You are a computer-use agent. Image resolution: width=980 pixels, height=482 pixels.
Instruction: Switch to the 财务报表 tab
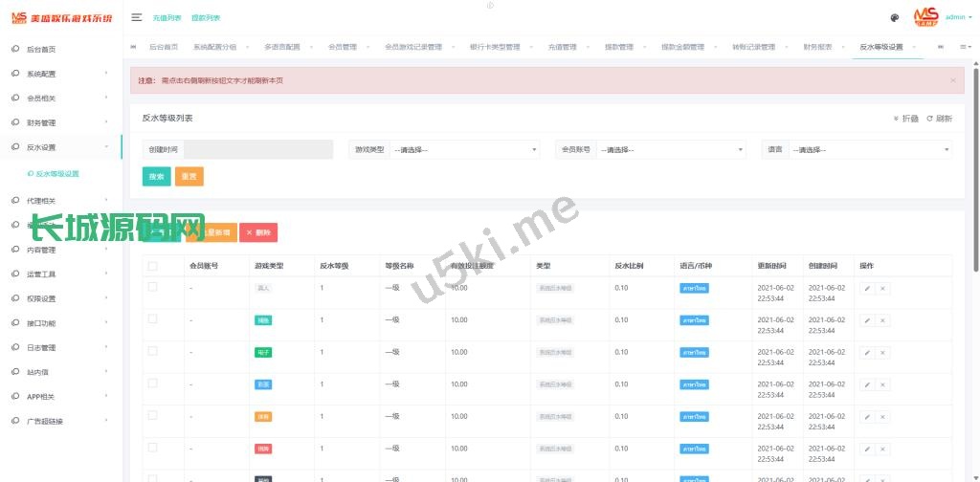(816, 47)
